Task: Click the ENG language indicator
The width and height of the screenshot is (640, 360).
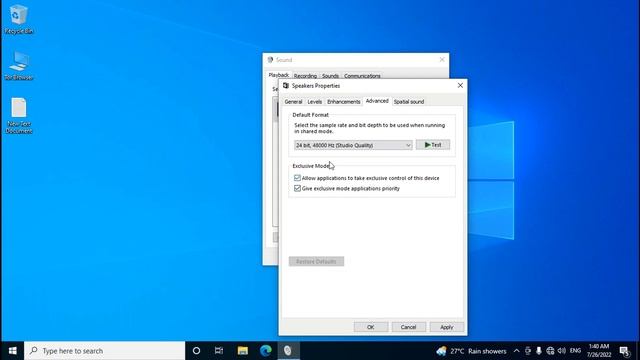Action: point(576,351)
